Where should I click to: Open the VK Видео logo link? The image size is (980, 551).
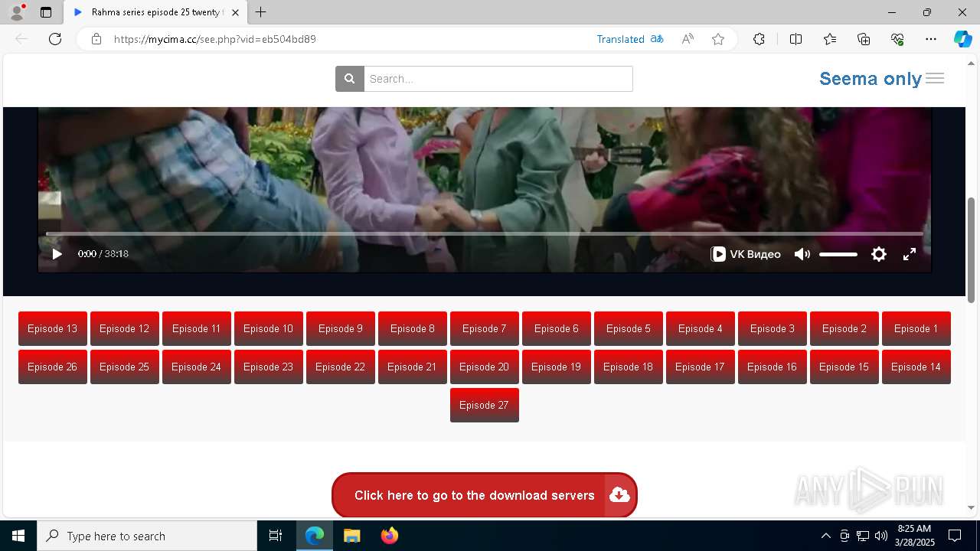[x=746, y=254]
